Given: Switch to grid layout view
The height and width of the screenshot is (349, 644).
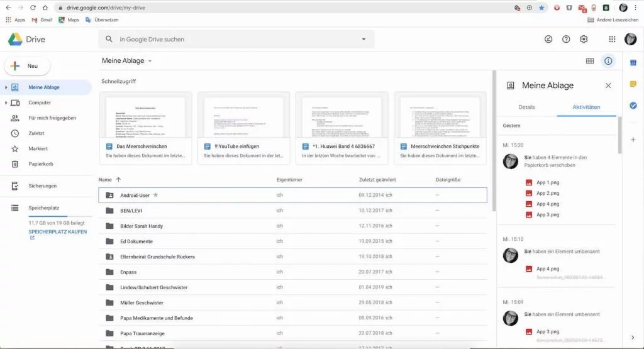Looking at the screenshot, I should tap(590, 61).
